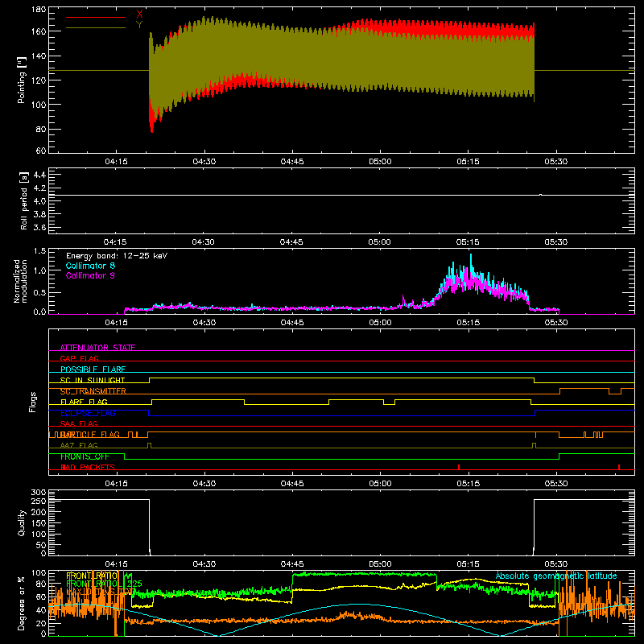Viewport: 644px width, 644px height.
Task: Click the cyan 'Collimator 8' legend text
Action: point(90,266)
